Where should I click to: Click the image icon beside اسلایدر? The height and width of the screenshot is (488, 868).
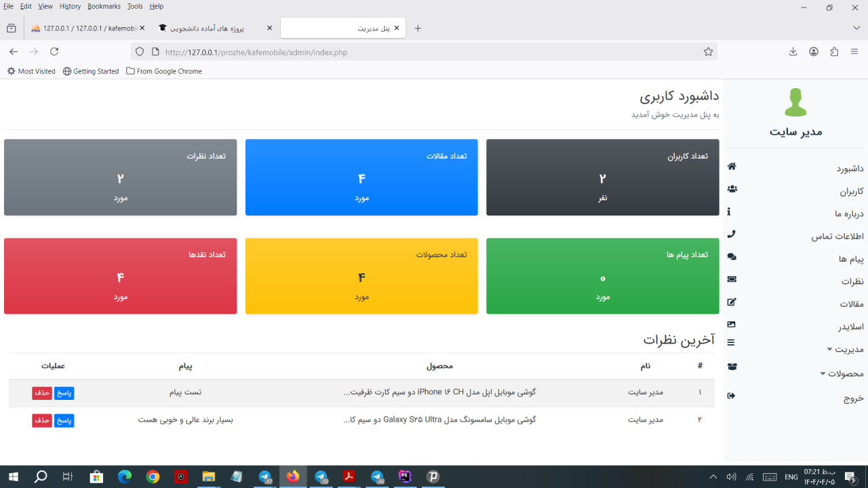[x=731, y=325]
